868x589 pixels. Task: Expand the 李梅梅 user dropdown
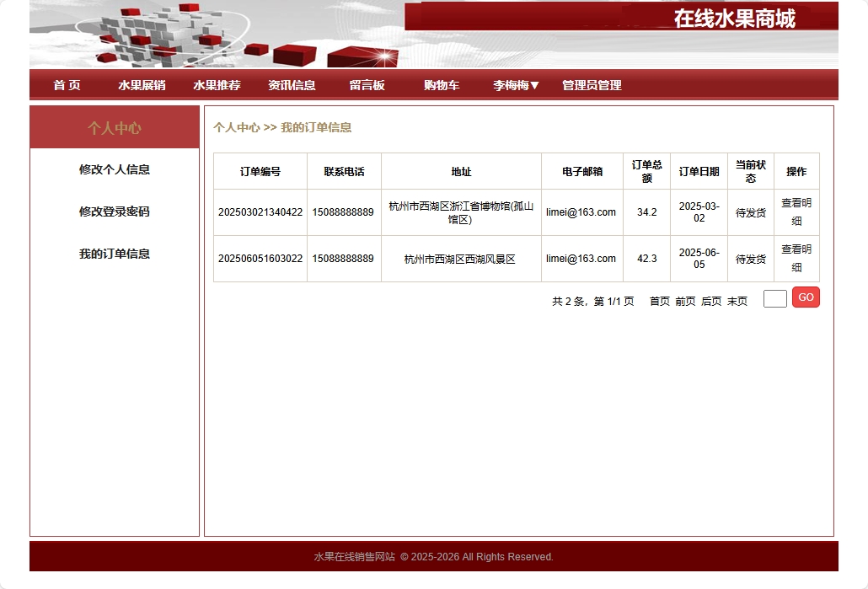tap(512, 85)
